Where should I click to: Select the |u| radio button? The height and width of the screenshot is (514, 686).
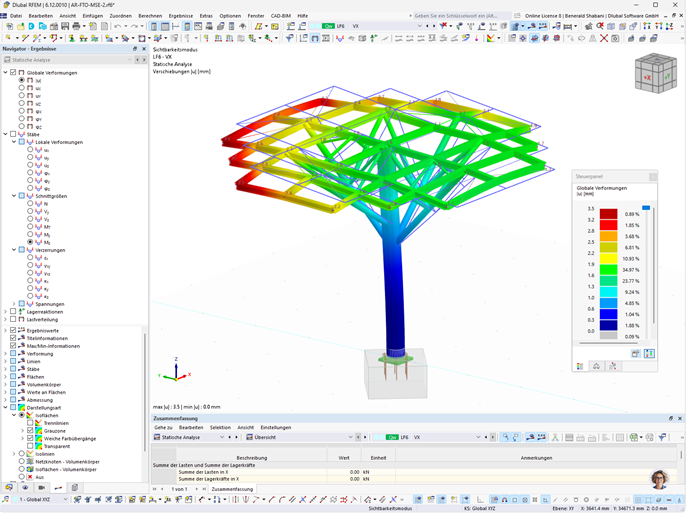tap(21, 80)
